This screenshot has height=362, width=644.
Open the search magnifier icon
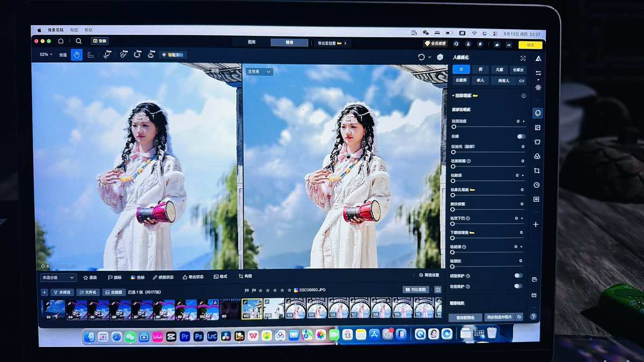[x=79, y=41]
